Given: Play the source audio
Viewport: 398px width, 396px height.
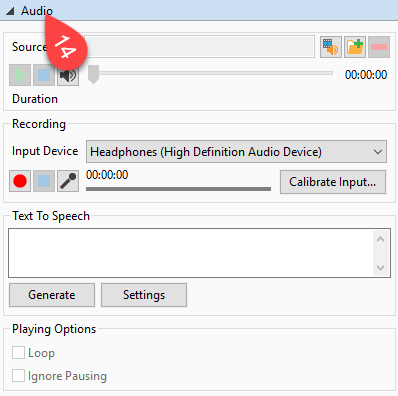Looking at the screenshot, I should 20,75.
